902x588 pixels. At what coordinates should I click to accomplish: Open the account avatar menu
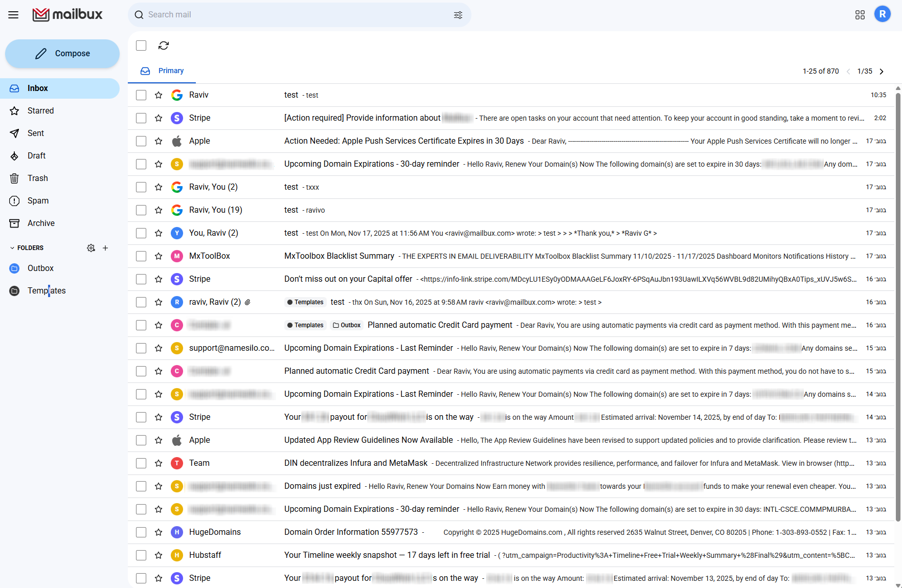click(x=882, y=14)
